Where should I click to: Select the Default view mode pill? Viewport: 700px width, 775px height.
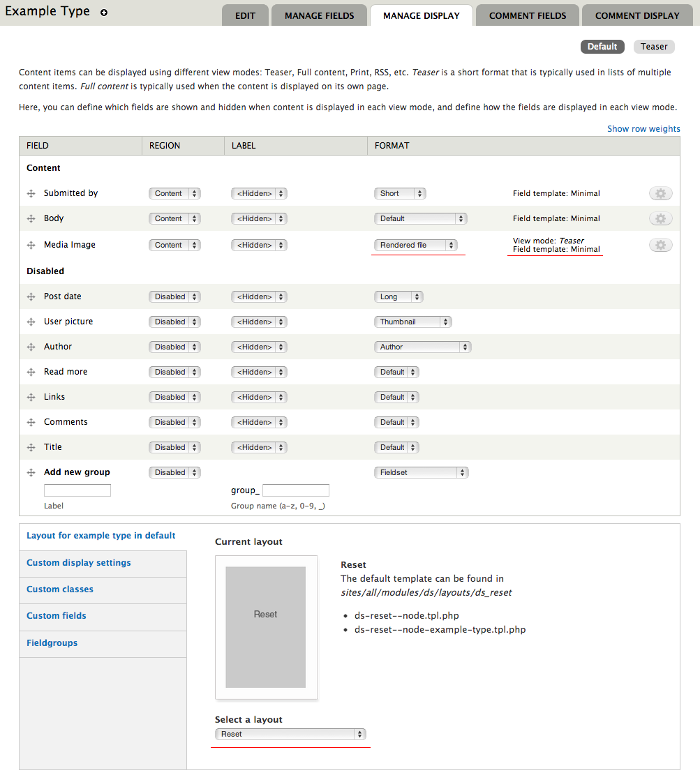[602, 47]
